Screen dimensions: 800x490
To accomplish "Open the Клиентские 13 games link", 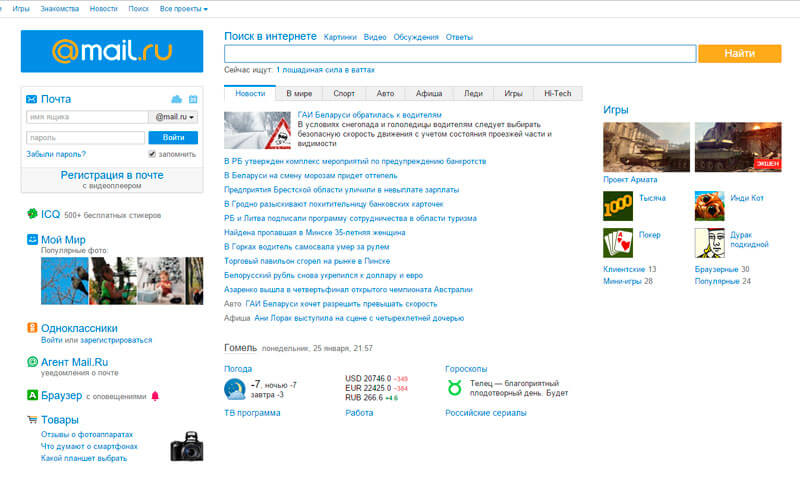I will pyautogui.click(x=630, y=269).
